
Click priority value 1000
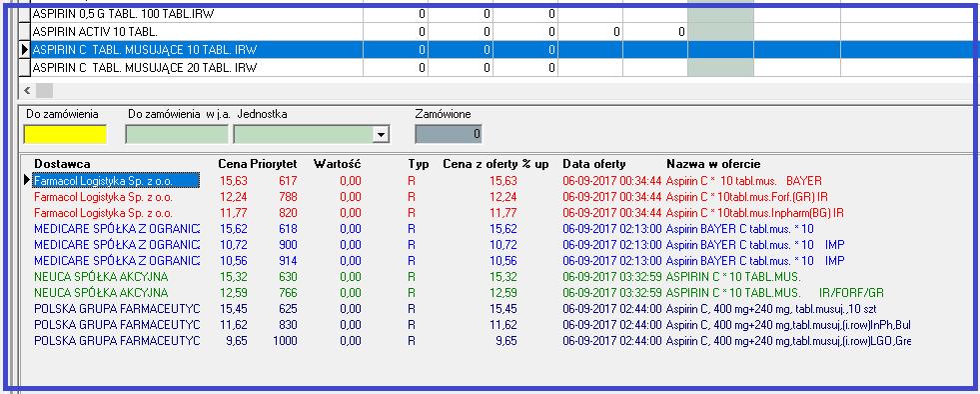click(285, 341)
